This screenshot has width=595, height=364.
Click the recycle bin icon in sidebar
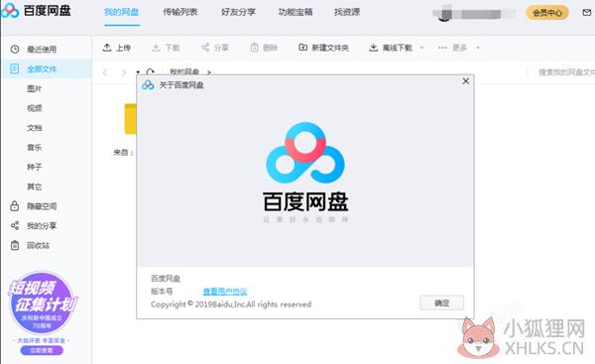click(x=15, y=245)
